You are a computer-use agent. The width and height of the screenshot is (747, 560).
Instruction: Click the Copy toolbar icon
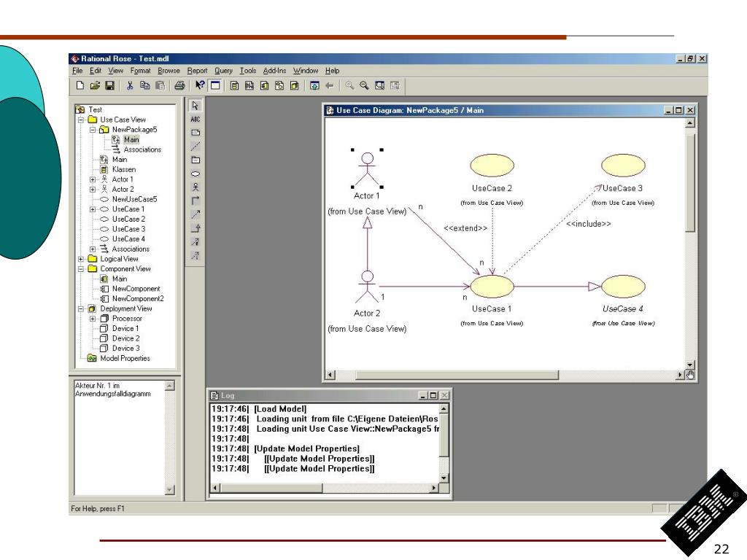point(145,85)
